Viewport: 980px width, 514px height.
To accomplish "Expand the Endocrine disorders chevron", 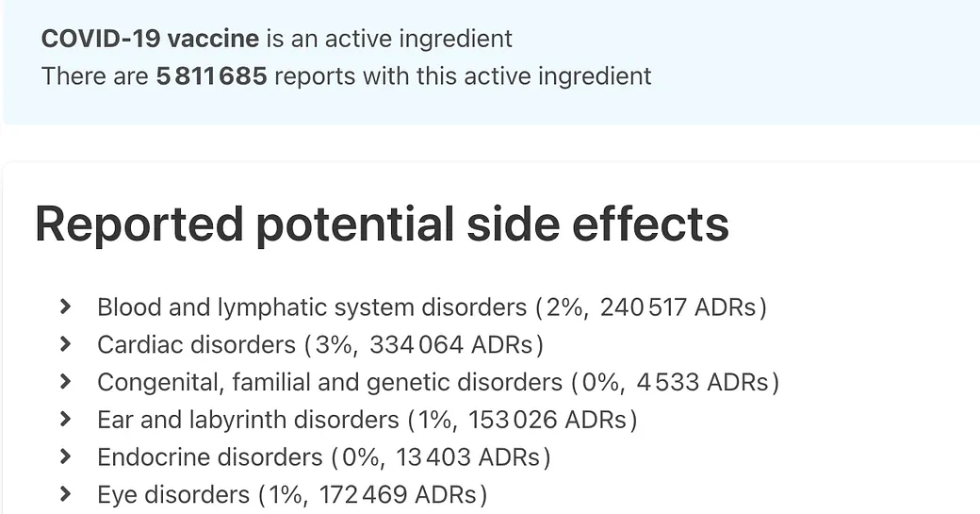I will (x=65, y=456).
